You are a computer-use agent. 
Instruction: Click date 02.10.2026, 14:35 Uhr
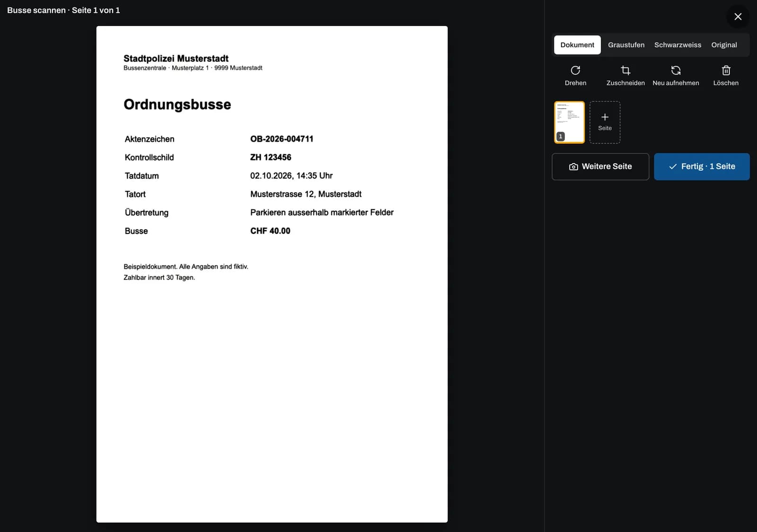(x=291, y=176)
